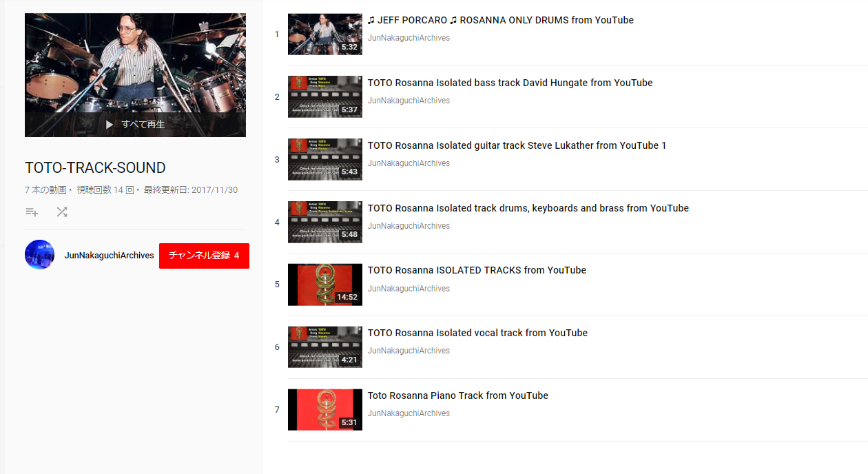Click channel name under ISOLATED TRACKS video
The height and width of the screenshot is (474, 868).
tap(409, 289)
